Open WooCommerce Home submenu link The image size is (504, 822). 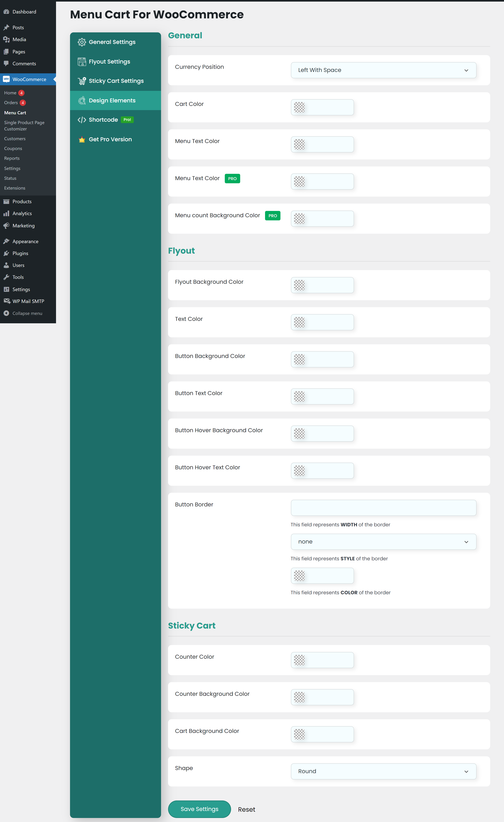pyautogui.click(x=10, y=93)
